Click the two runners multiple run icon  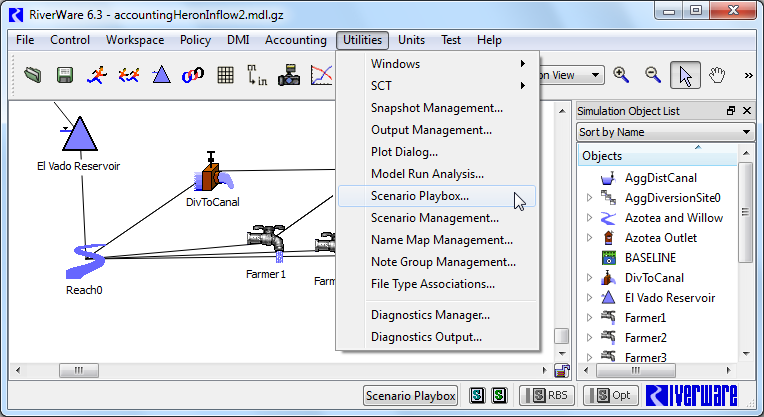129,75
